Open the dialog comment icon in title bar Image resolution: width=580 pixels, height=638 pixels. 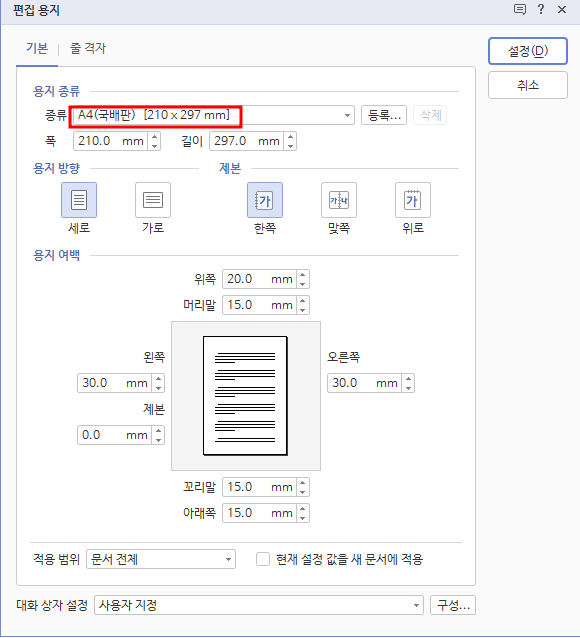click(520, 9)
